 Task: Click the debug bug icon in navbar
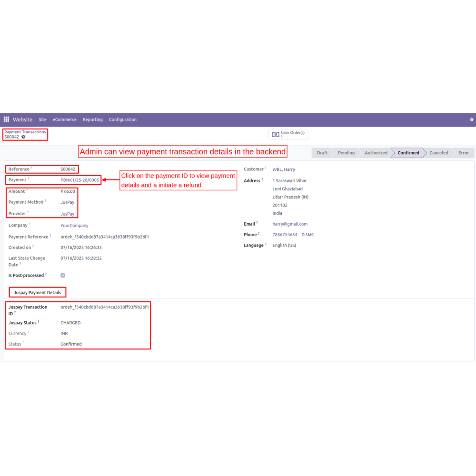471,119
